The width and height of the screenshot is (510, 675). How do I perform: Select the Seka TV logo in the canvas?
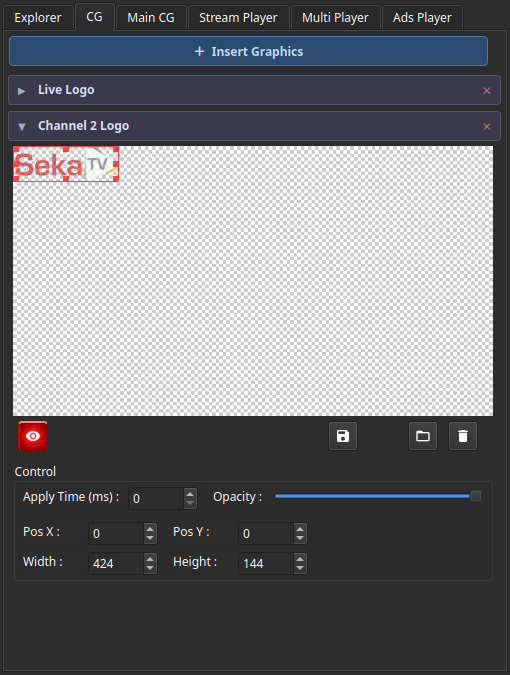pos(66,164)
